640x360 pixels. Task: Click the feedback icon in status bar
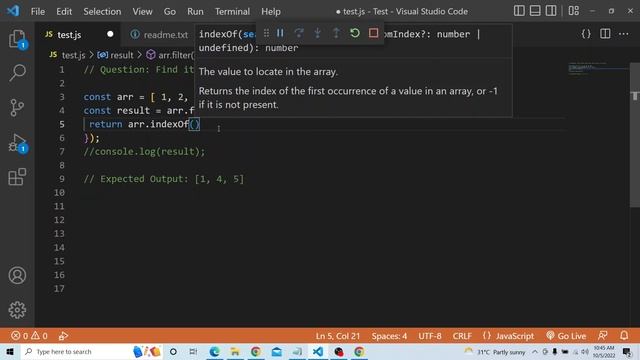[x=602, y=336]
